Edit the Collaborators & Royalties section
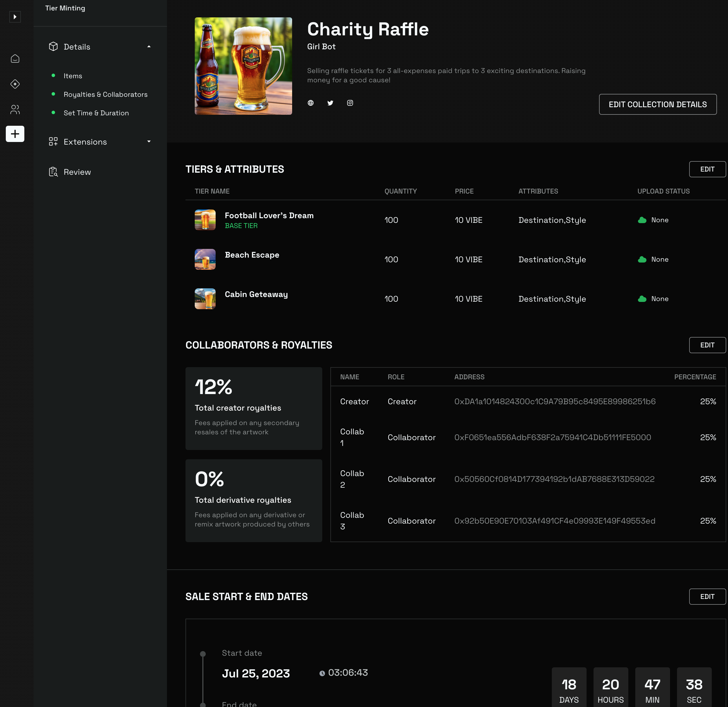Screen dimensions: 728x707 (x=707, y=345)
